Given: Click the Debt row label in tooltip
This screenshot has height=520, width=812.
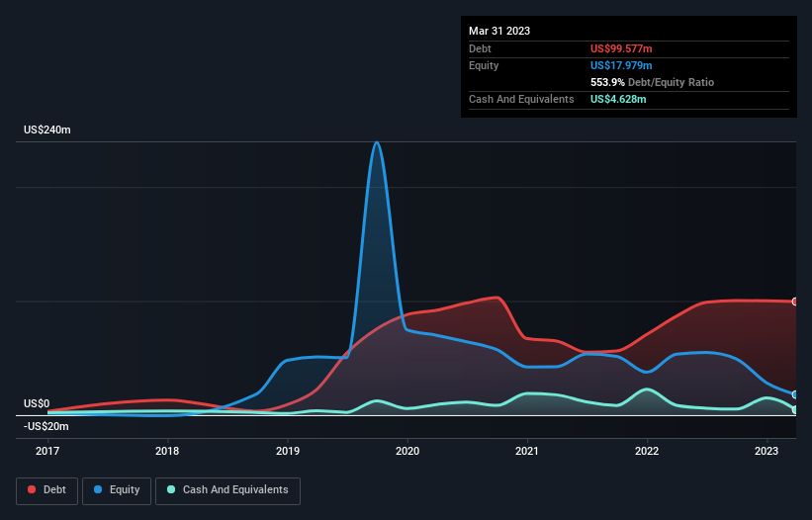Looking at the screenshot, I should pyautogui.click(x=480, y=48).
